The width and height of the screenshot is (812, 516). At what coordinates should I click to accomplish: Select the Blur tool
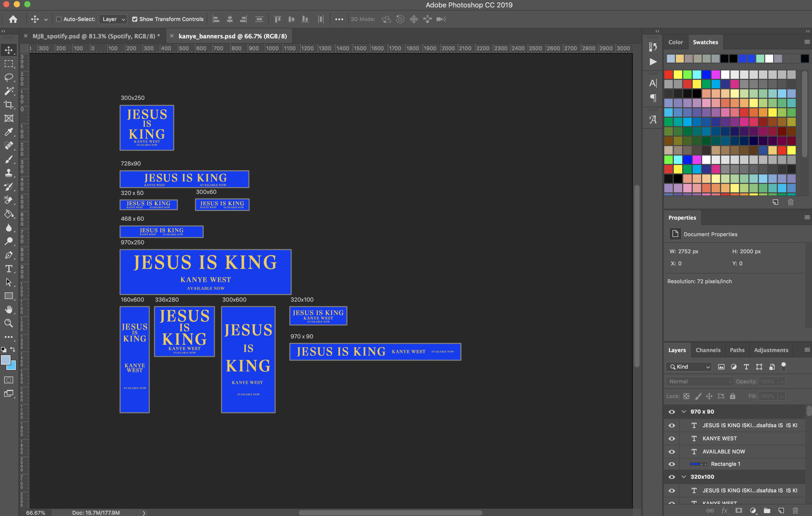9,228
